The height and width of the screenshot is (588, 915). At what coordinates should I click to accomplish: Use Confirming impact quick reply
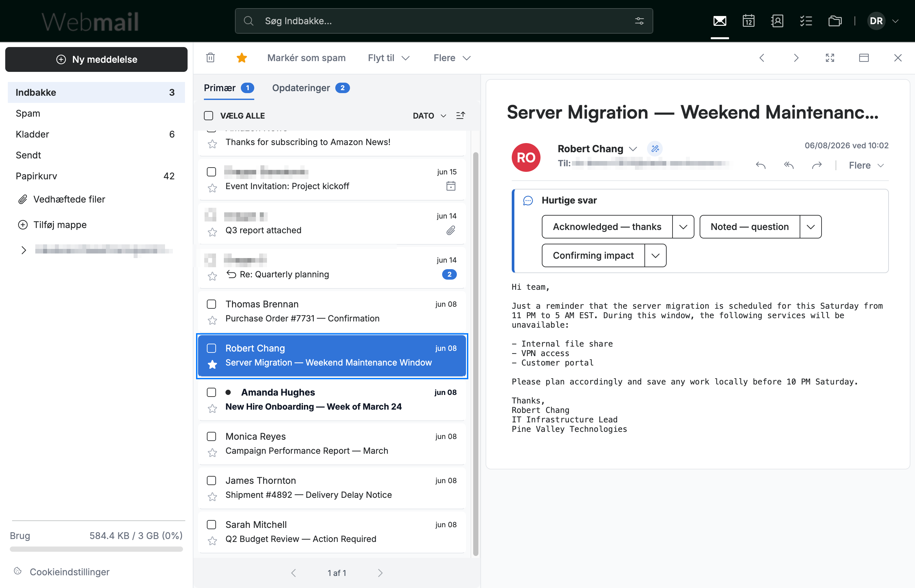coord(593,255)
